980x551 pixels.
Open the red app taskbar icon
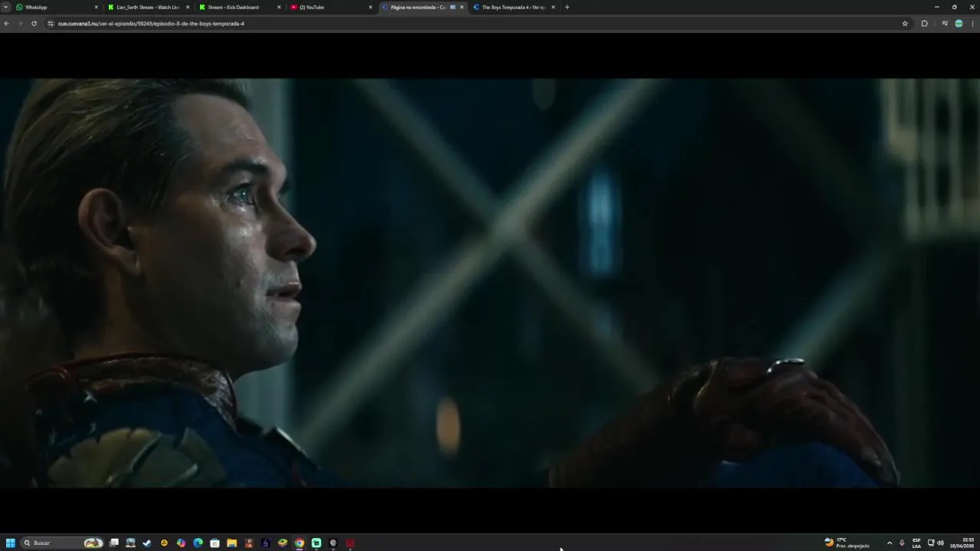coord(350,543)
